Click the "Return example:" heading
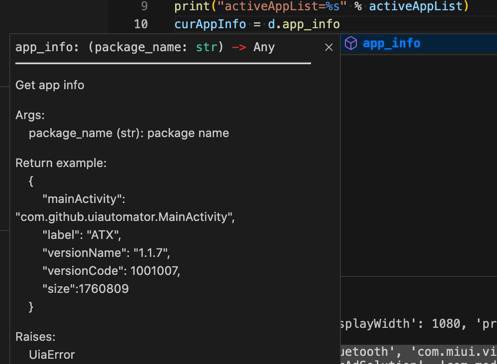The height and width of the screenshot is (364, 497). [x=61, y=163]
